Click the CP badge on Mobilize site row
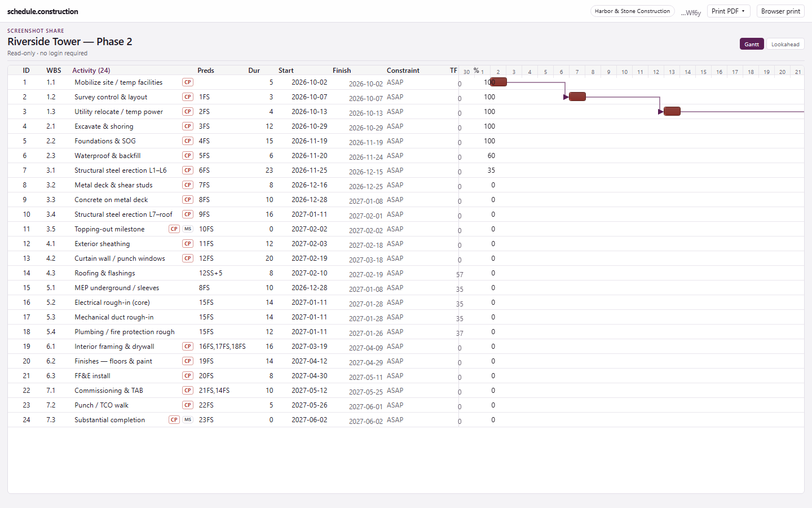This screenshot has width=812, height=508. [188, 82]
